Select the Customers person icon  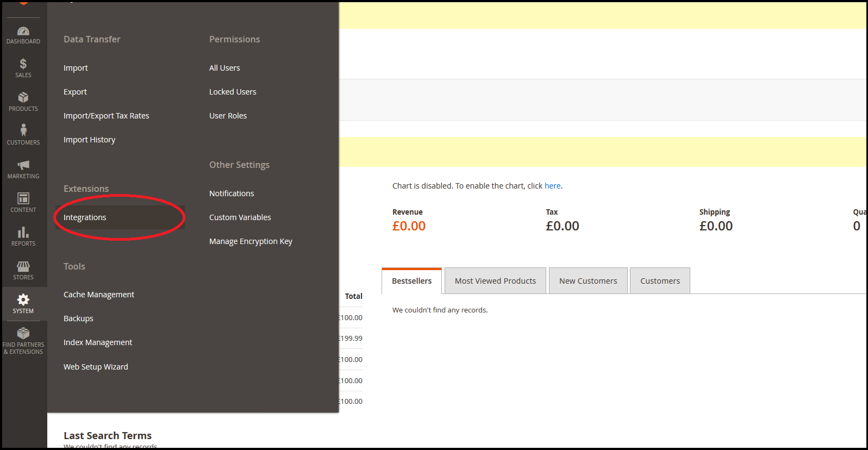[x=23, y=130]
